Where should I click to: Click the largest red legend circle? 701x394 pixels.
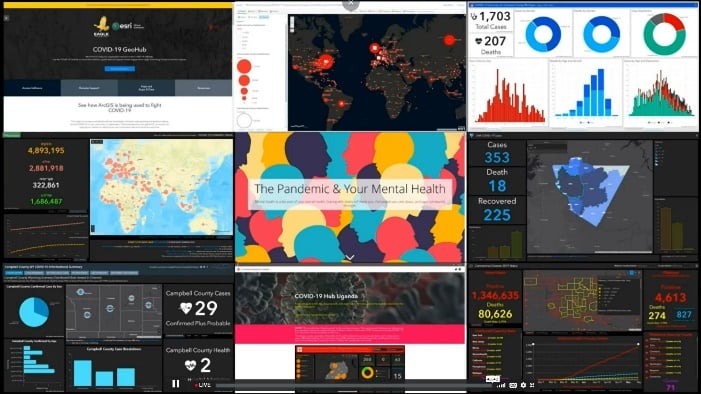click(x=244, y=66)
